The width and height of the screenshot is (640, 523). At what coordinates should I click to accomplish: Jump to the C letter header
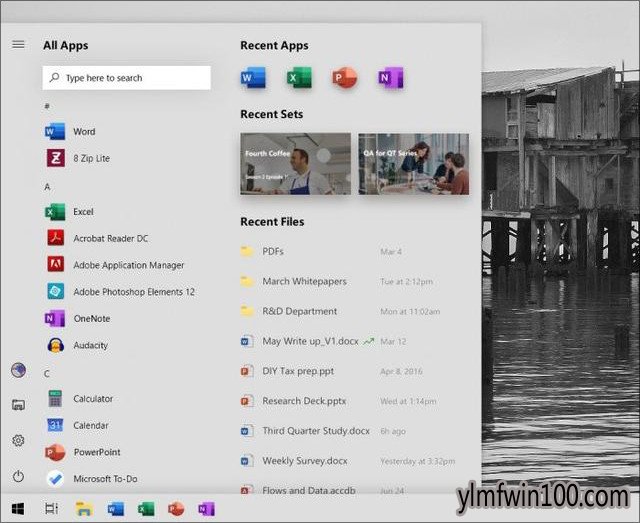click(x=47, y=374)
